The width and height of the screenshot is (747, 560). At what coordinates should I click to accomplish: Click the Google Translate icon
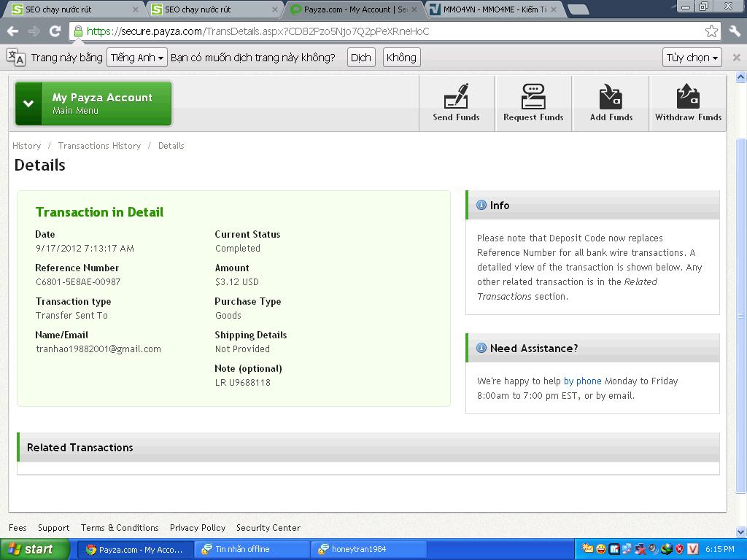(16, 57)
